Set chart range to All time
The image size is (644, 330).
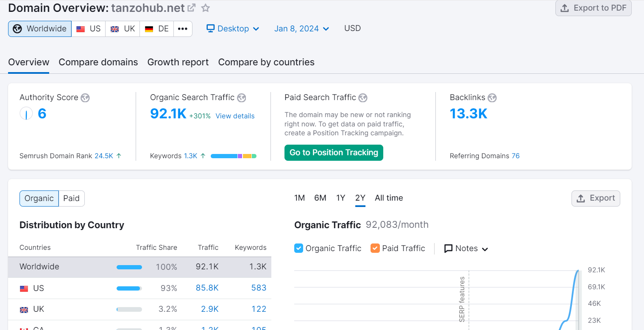pos(389,198)
